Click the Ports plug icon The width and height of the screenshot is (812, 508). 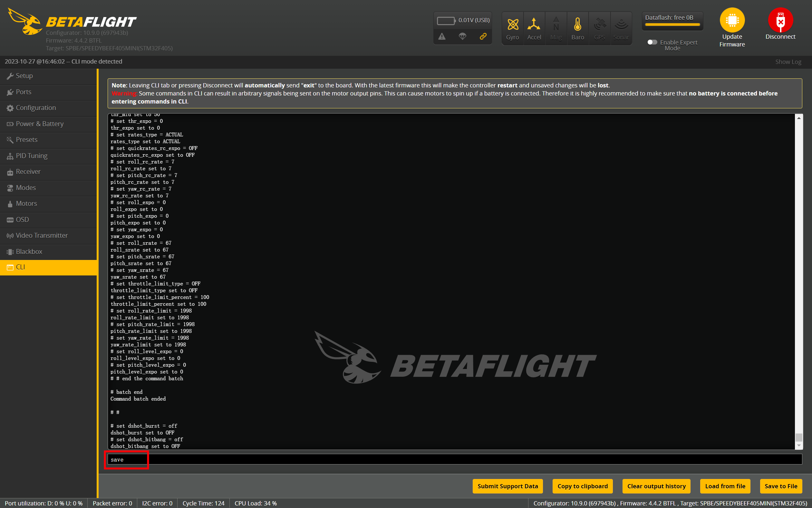pyautogui.click(x=10, y=92)
